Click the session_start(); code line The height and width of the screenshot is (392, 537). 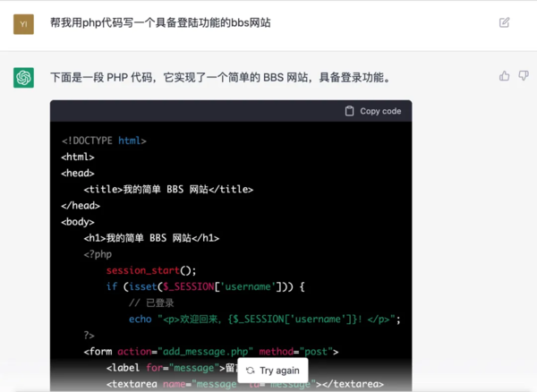tap(151, 270)
